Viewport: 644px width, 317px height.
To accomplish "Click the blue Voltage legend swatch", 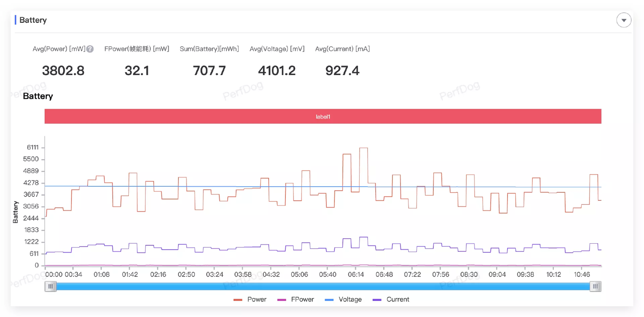I will point(329,300).
